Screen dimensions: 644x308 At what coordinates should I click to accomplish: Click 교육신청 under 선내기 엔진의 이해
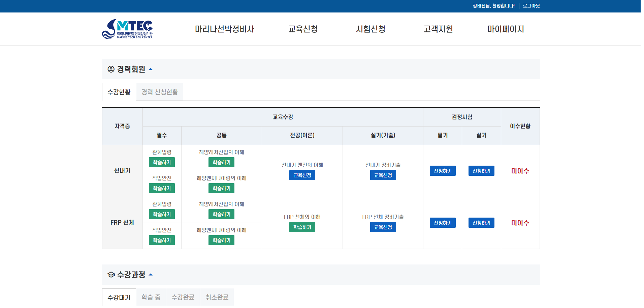(x=302, y=175)
